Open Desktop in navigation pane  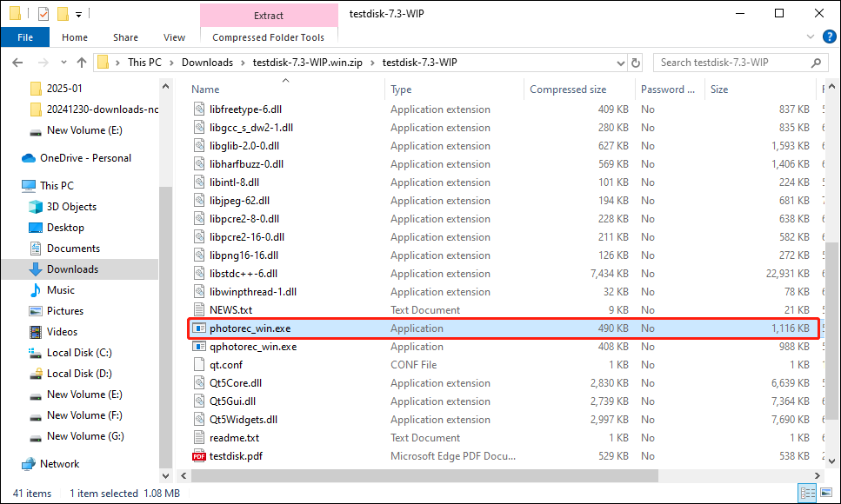tap(57, 228)
